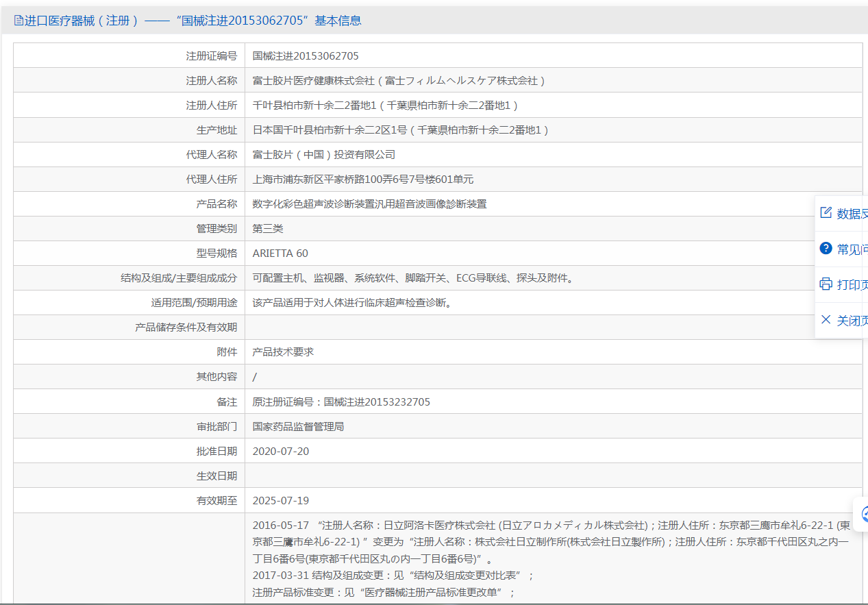Click the 适用范围/预期用途 label

[x=195, y=303]
